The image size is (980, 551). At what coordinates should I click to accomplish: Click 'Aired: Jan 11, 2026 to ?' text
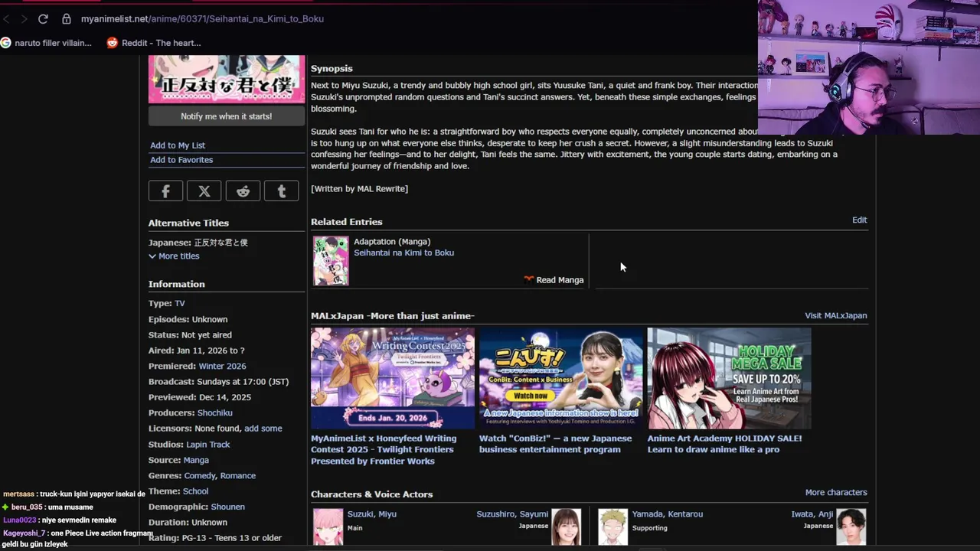[x=196, y=350]
